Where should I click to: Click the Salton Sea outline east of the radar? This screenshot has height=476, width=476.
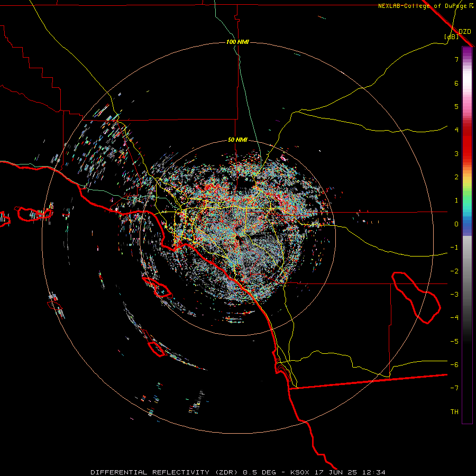tap(416, 297)
